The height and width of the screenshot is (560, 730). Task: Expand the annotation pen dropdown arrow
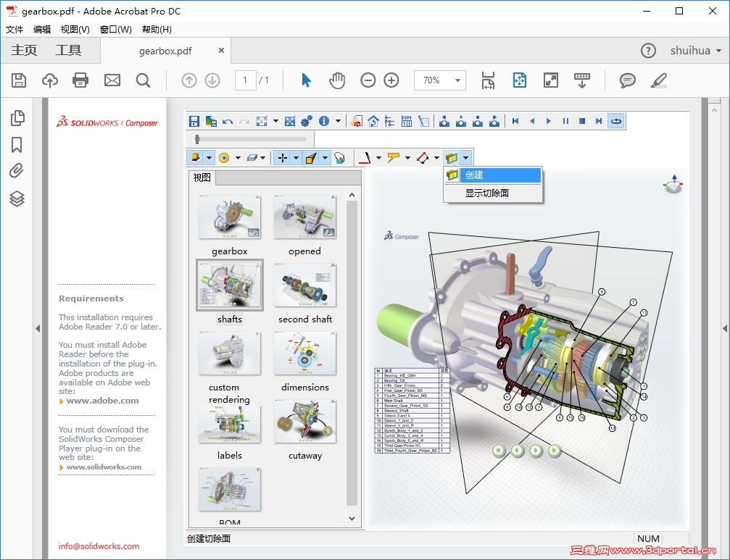pos(378,158)
